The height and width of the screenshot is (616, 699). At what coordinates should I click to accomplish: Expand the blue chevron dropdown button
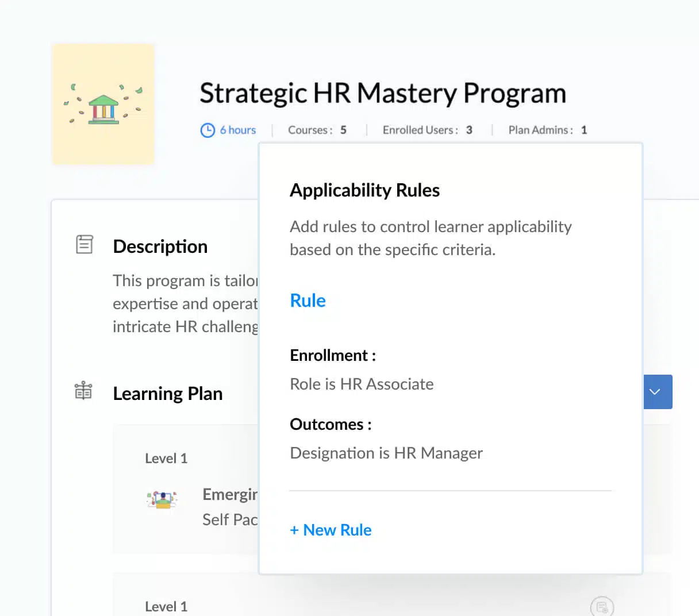(656, 392)
